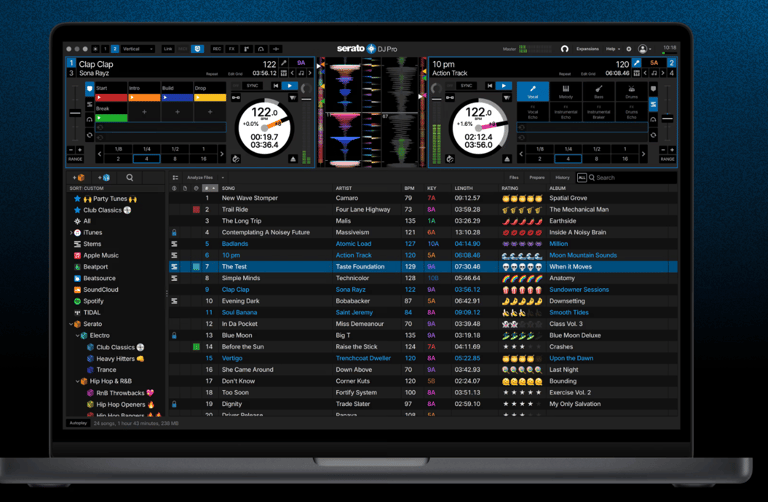The height and width of the screenshot is (502, 768).
Task: Open the Help dropdown menu
Action: pyautogui.click(x=612, y=49)
